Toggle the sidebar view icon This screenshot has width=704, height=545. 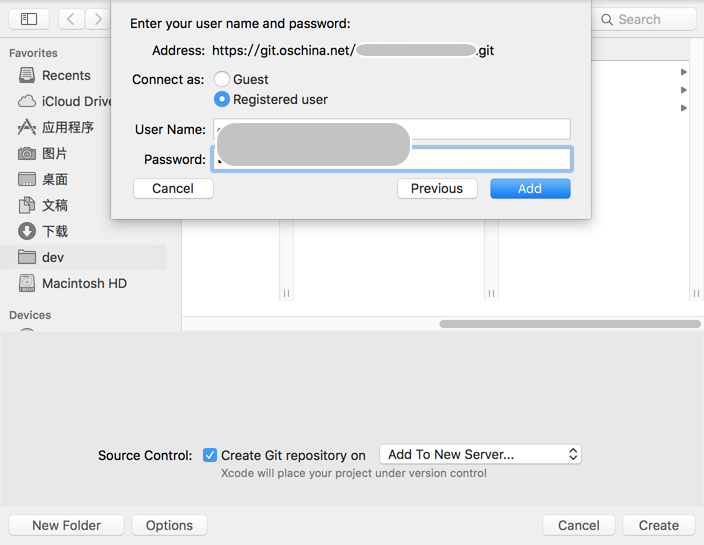(29, 19)
